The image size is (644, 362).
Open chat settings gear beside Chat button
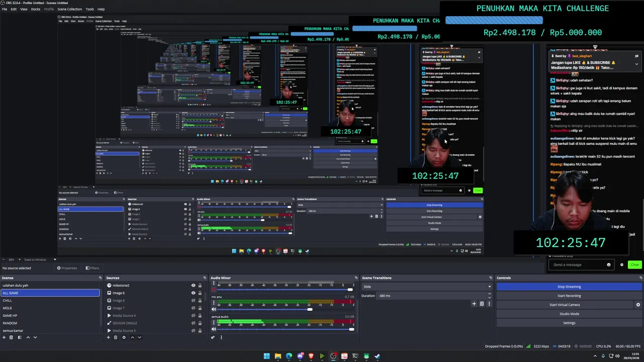coord(621,265)
